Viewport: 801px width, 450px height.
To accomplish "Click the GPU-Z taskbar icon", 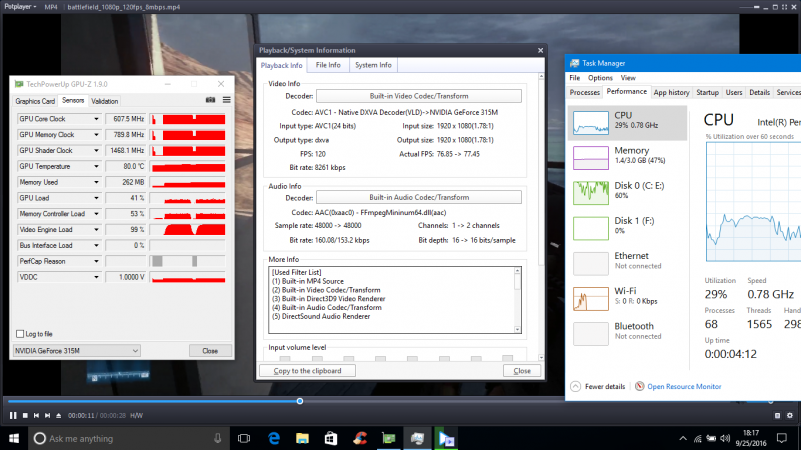I will click(389, 439).
